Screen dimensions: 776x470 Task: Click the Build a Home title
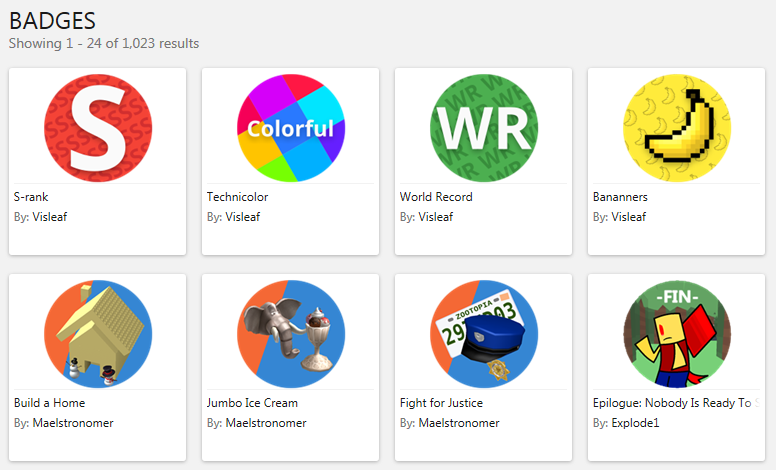[49, 403]
